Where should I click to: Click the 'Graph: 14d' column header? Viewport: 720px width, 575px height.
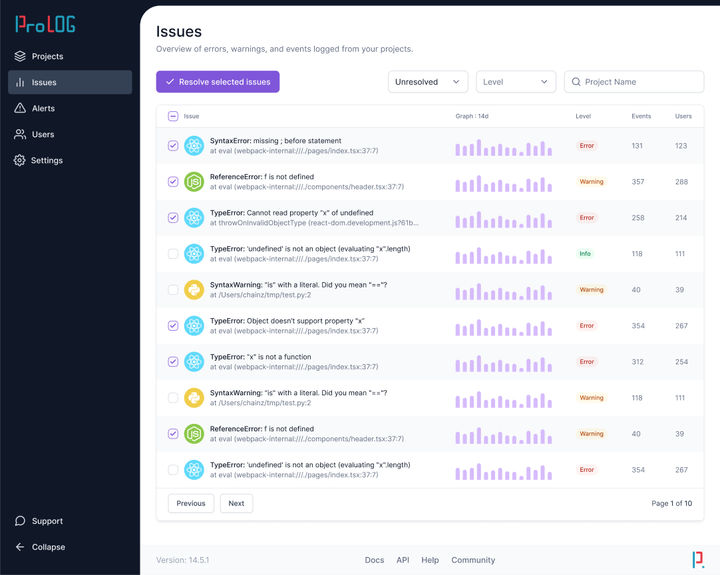point(472,116)
